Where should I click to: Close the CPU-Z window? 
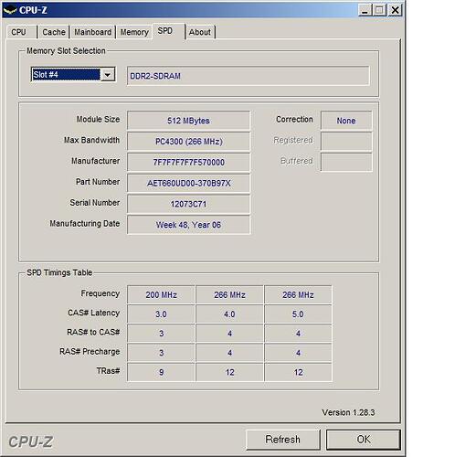tap(395, 10)
